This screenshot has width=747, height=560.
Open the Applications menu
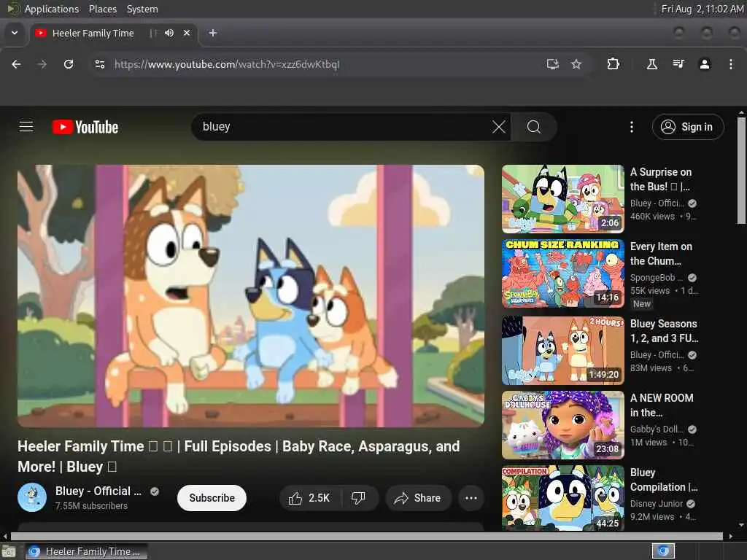(52, 9)
